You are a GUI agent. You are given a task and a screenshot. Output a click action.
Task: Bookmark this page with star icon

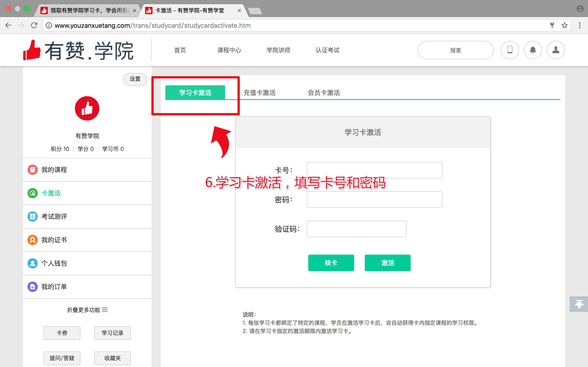564,25
